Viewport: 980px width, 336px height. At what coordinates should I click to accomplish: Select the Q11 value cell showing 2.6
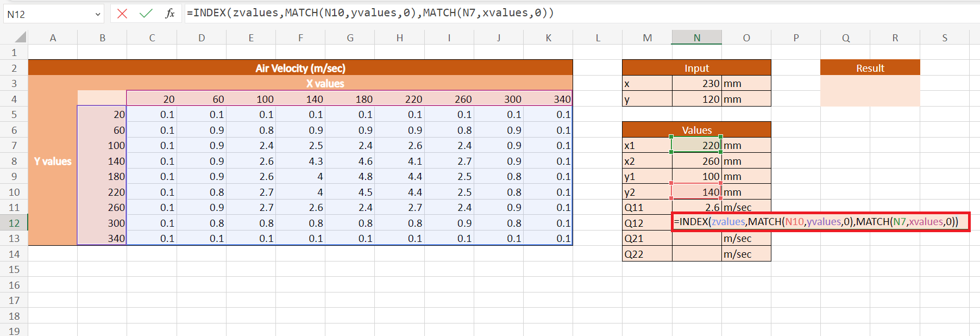[x=696, y=207]
